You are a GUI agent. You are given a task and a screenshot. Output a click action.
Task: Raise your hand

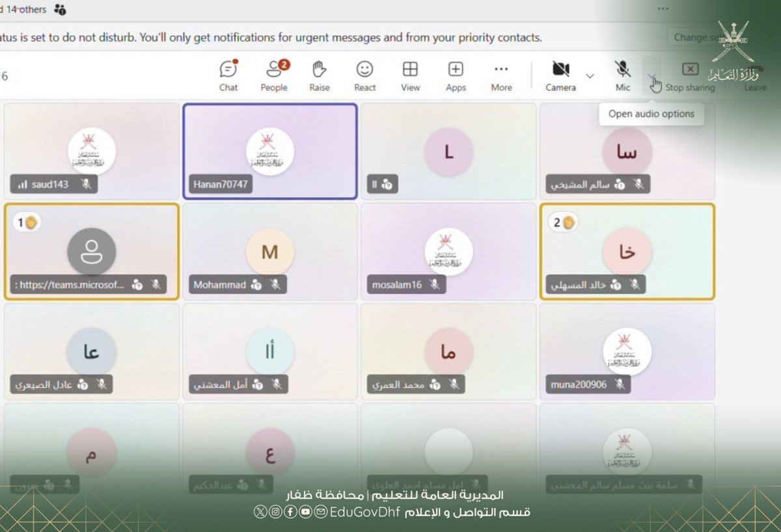[x=319, y=76]
